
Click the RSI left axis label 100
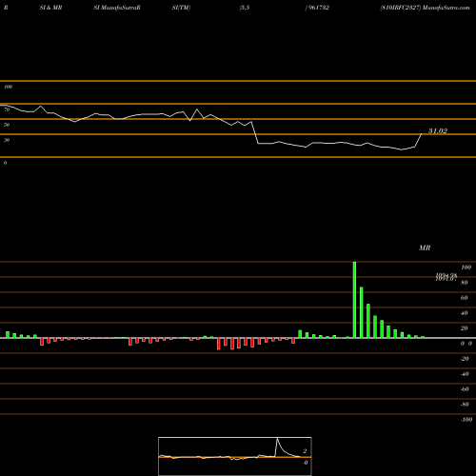pos(8,87)
